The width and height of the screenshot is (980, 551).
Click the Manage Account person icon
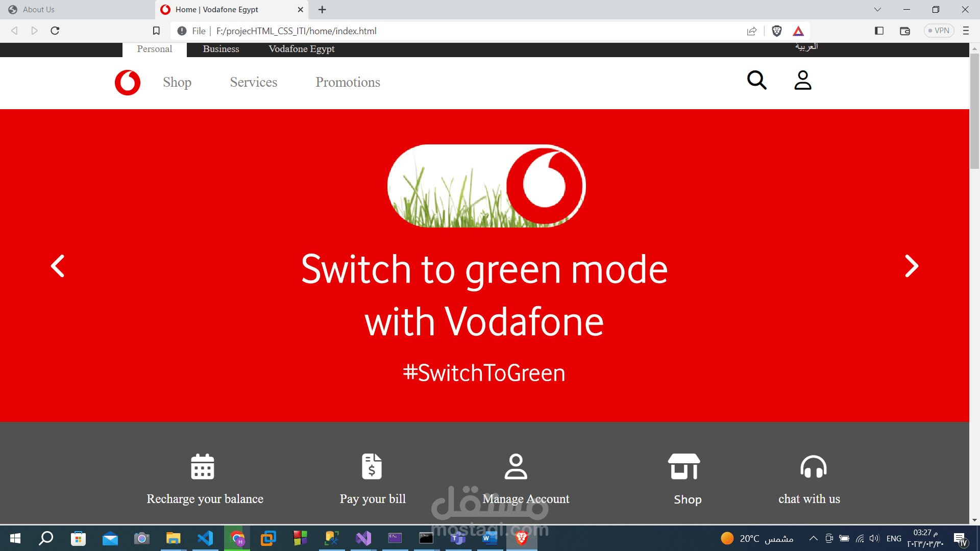[x=516, y=466]
